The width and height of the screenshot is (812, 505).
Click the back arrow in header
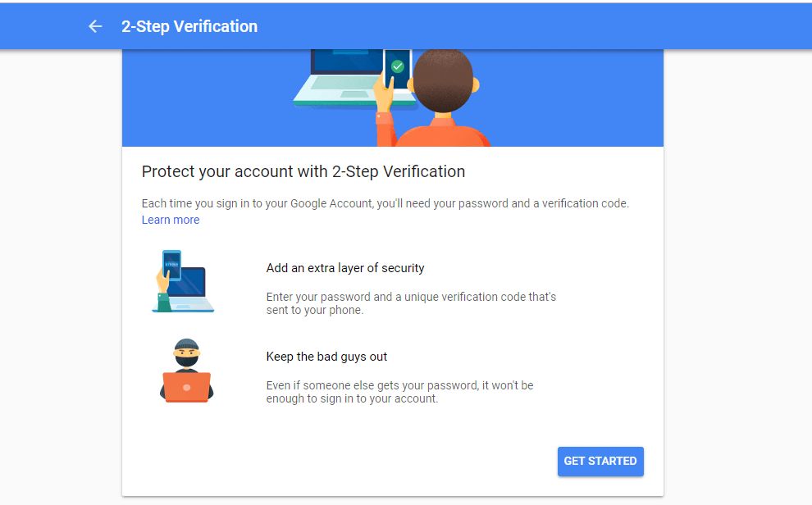[95, 26]
